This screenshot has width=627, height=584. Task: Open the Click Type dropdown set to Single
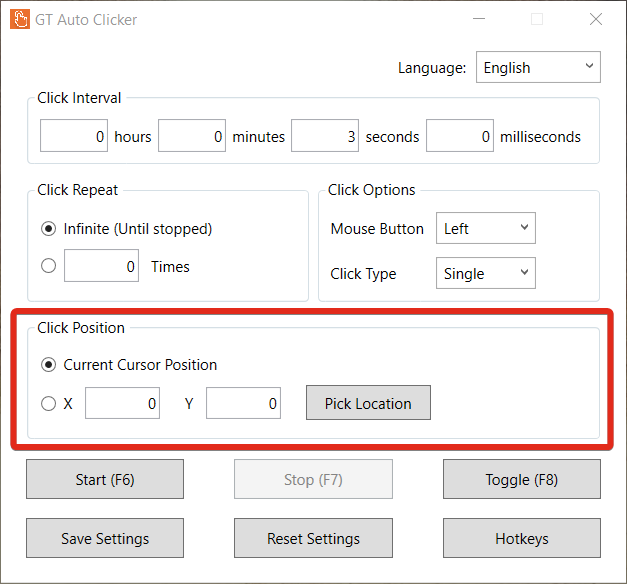485,273
